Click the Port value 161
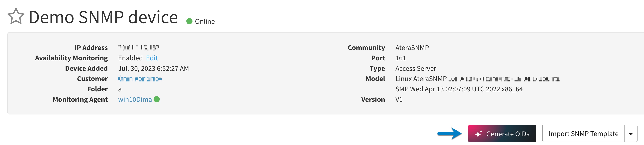 pyautogui.click(x=400, y=58)
